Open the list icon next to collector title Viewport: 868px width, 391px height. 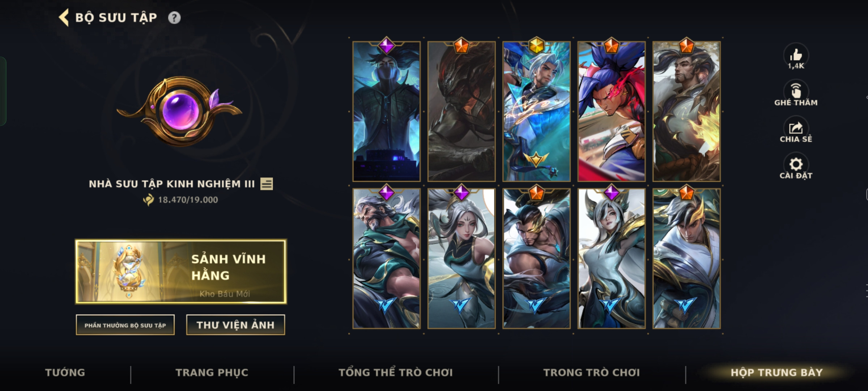click(267, 184)
